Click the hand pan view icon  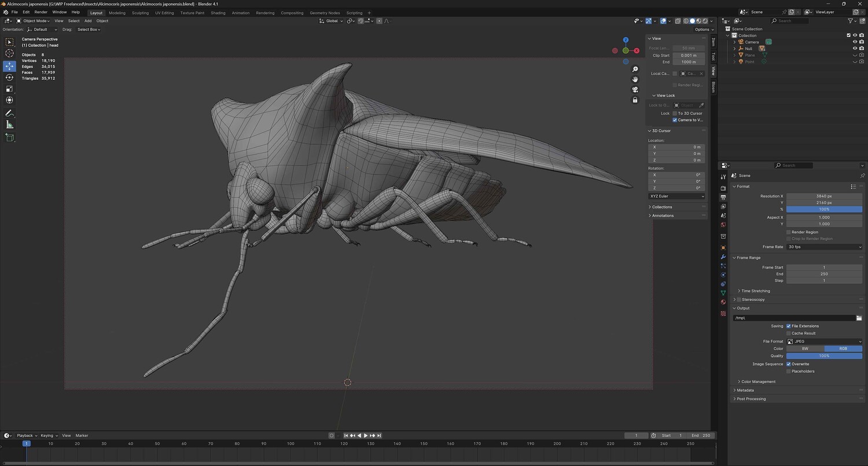click(x=635, y=79)
